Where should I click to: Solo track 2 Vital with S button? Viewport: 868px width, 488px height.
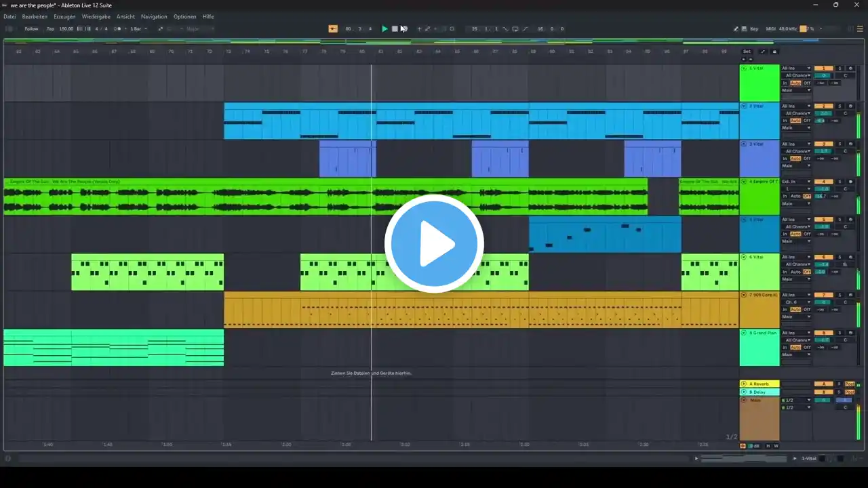[840, 106]
